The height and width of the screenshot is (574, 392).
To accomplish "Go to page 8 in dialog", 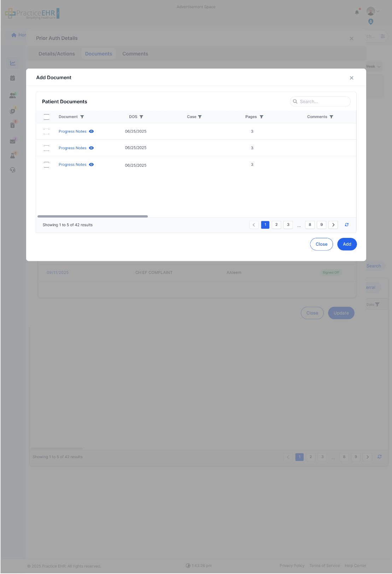I will click(x=310, y=225).
